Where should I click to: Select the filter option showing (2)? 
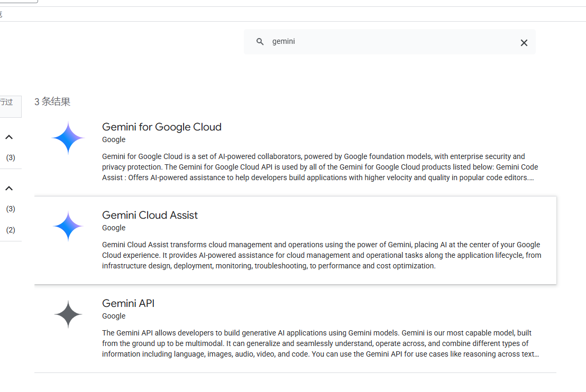pyautogui.click(x=11, y=230)
